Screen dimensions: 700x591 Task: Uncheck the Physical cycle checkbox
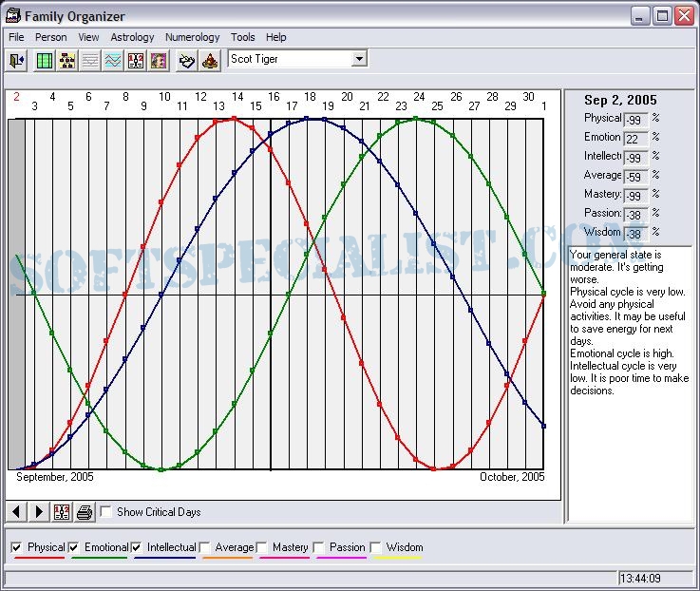click(x=16, y=548)
